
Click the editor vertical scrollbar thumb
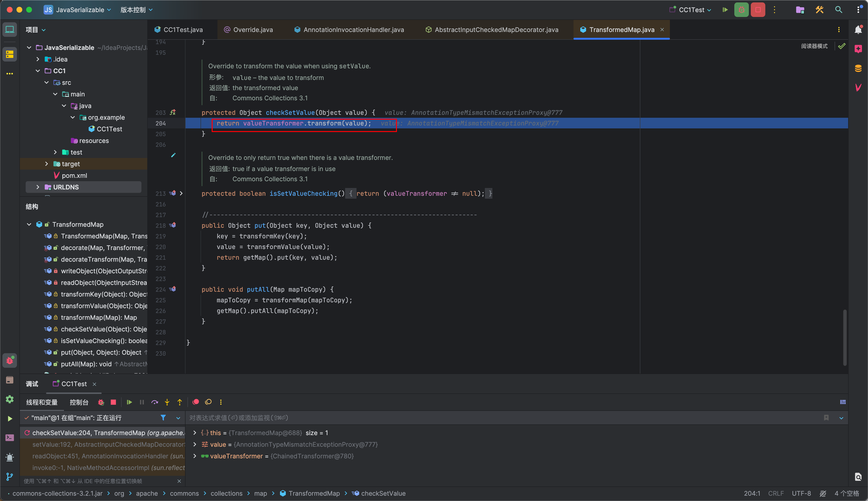click(845, 338)
